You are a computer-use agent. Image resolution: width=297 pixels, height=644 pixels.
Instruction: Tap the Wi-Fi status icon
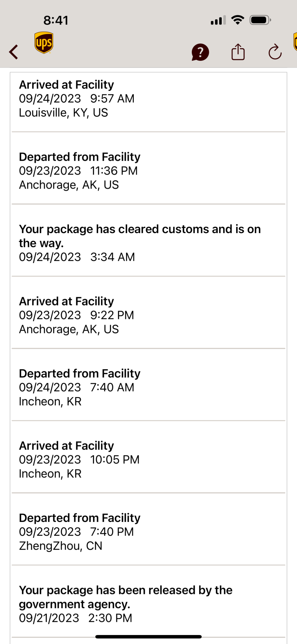pos(238,20)
